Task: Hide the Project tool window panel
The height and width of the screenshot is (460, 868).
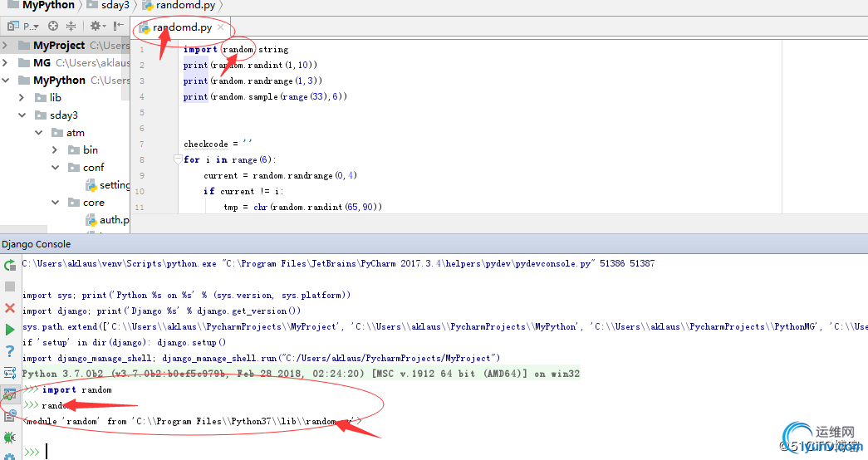Action: [120, 27]
